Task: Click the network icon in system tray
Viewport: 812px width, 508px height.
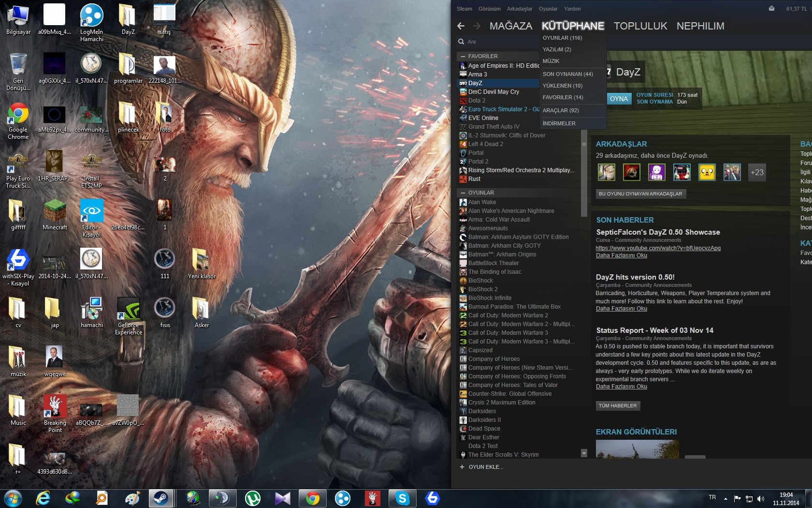Action: (x=749, y=498)
